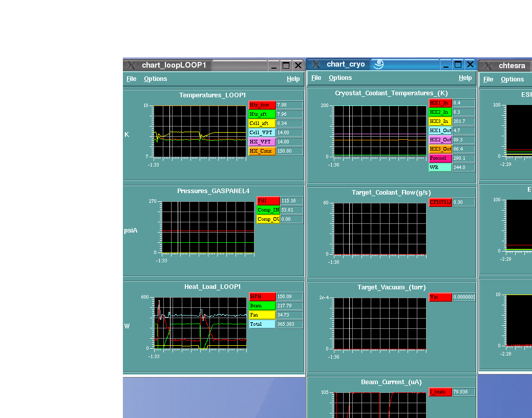Click inside the Pressures_GASPANEL4 plot area

click(x=208, y=227)
